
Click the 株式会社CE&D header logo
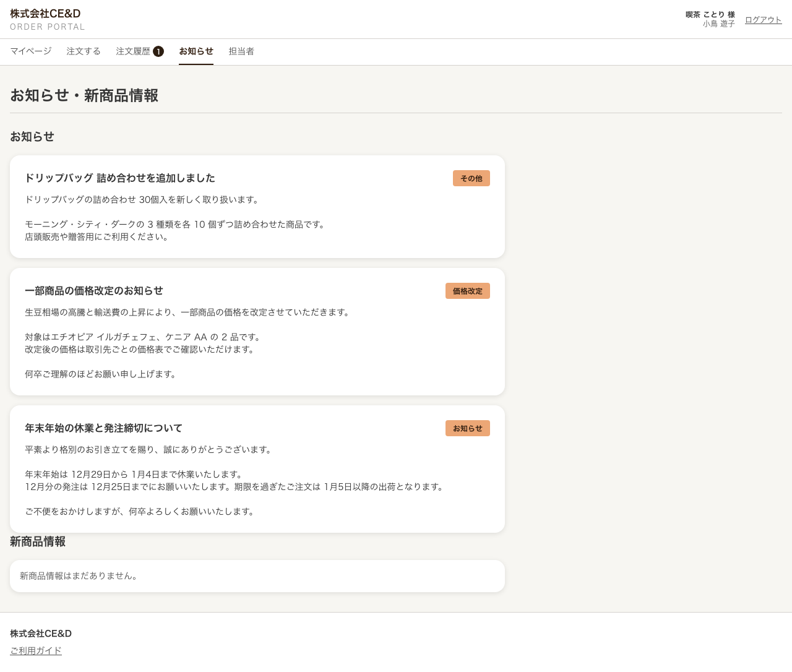(45, 14)
